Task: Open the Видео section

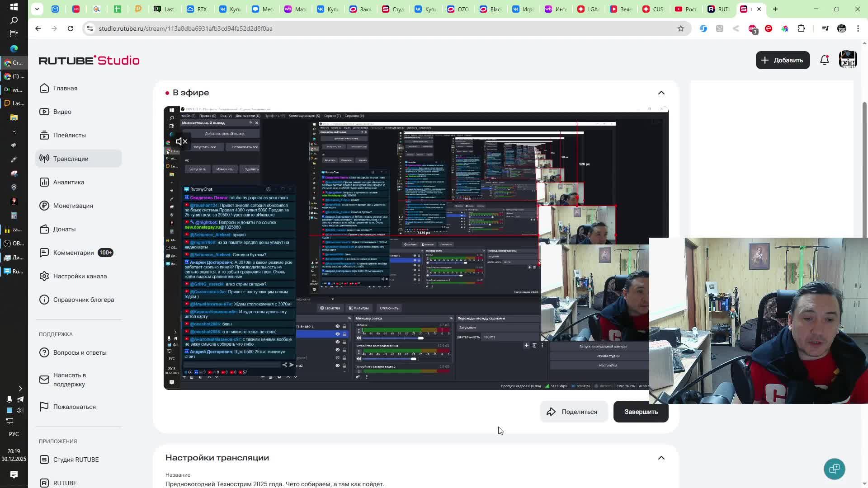Action: (x=62, y=112)
